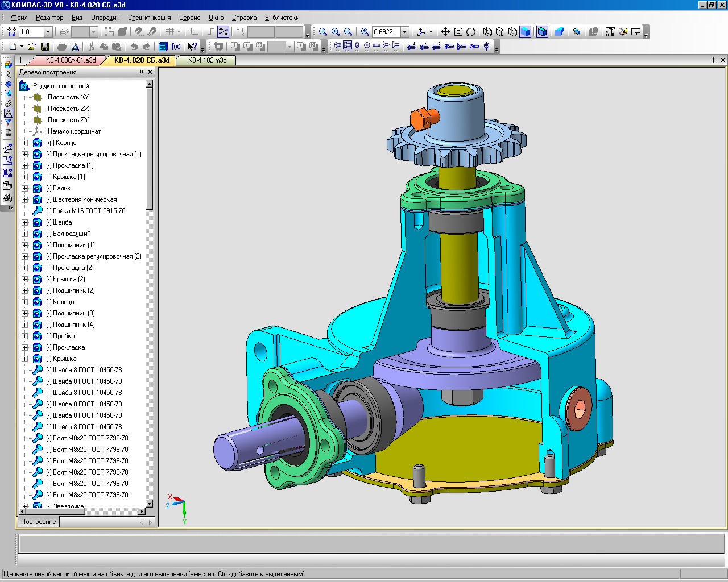728x582 pixels.
Task: Click the Save floppy disk icon
Action: pyautogui.click(x=45, y=47)
